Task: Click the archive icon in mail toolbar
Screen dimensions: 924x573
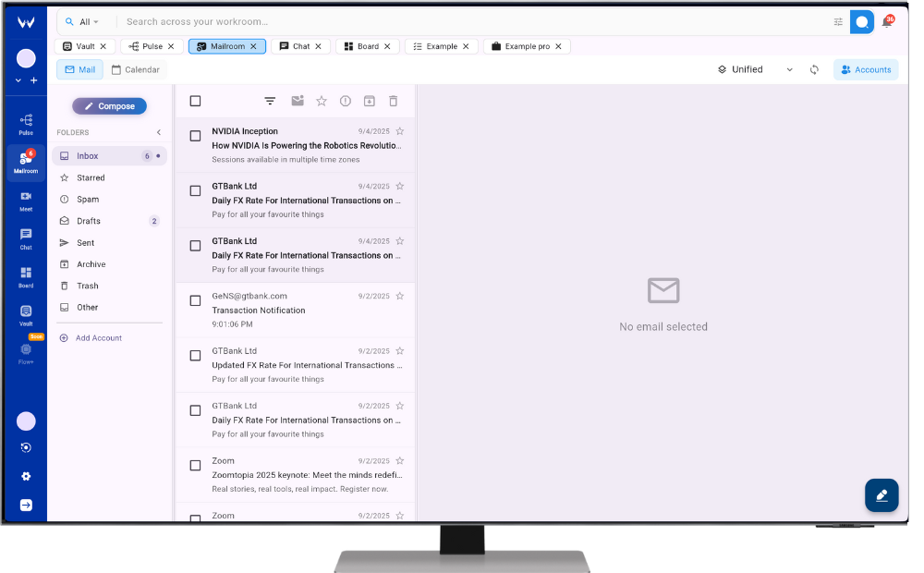Action: pos(369,102)
